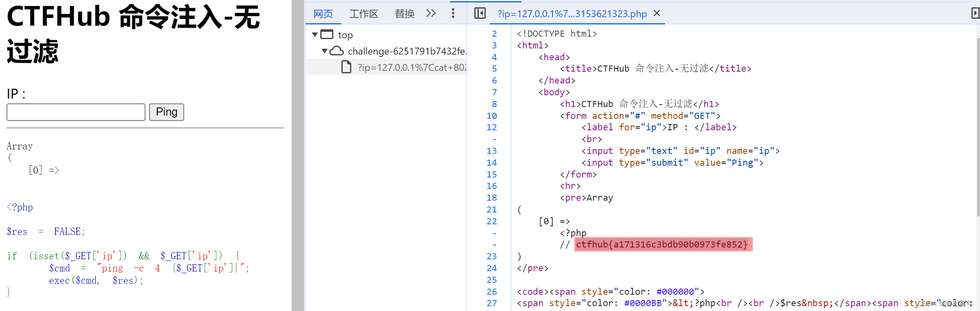Select the top tree item label
The image size is (980, 311).
pos(346,35)
